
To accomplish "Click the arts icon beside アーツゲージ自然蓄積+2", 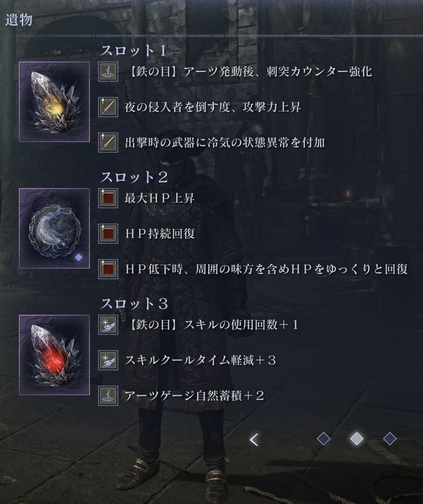I will point(108,396).
